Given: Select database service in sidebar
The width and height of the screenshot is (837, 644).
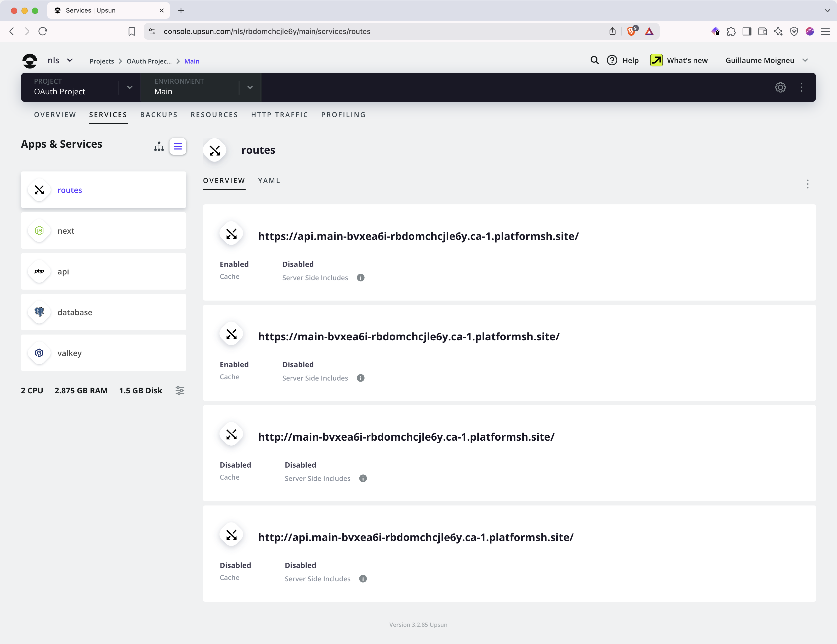Looking at the screenshot, I should coord(104,312).
